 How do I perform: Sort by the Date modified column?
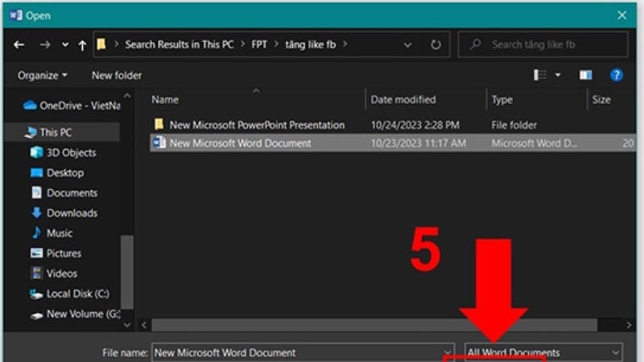pyautogui.click(x=403, y=100)
